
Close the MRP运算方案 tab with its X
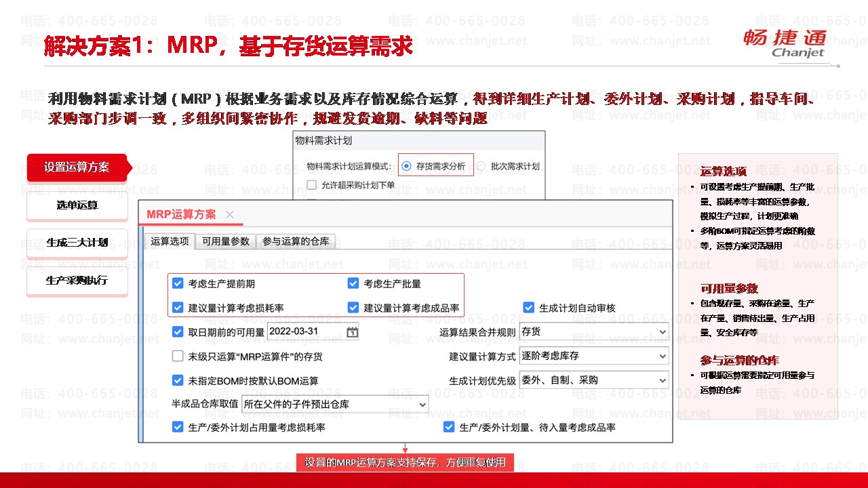coord(229,215)
